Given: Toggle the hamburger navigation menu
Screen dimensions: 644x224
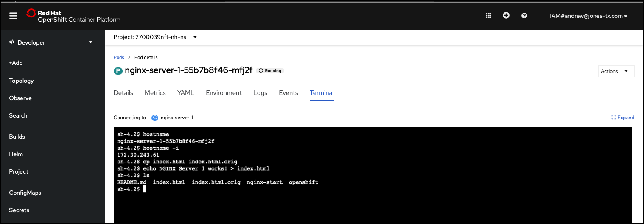Looking at the screenshot, I should click(x=13, y=16).
